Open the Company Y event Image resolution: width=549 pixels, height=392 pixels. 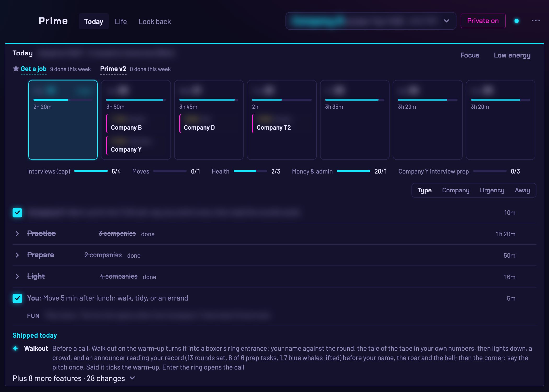point(136,146)
